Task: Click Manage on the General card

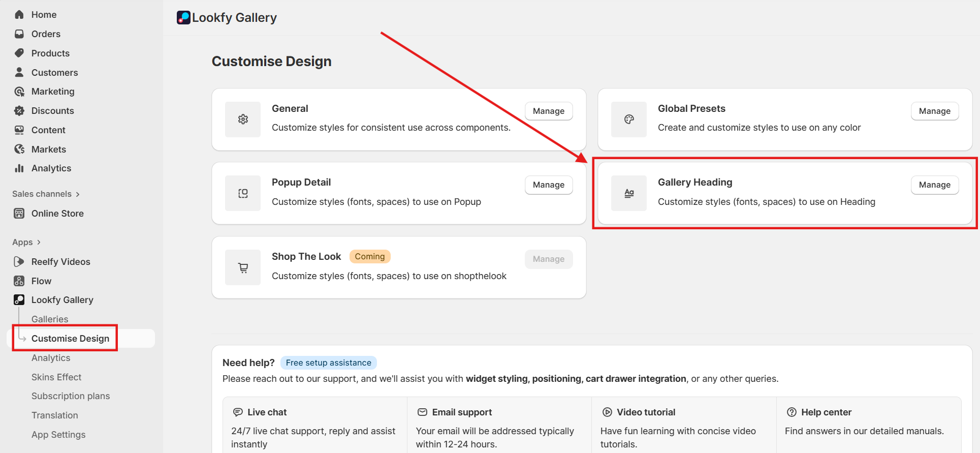Action: [549, 111]
